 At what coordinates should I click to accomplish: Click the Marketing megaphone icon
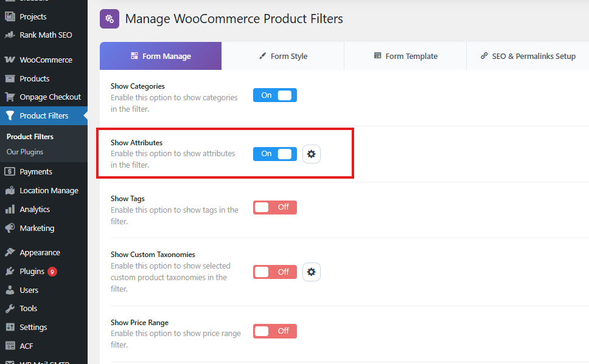(x=10, y=228)
